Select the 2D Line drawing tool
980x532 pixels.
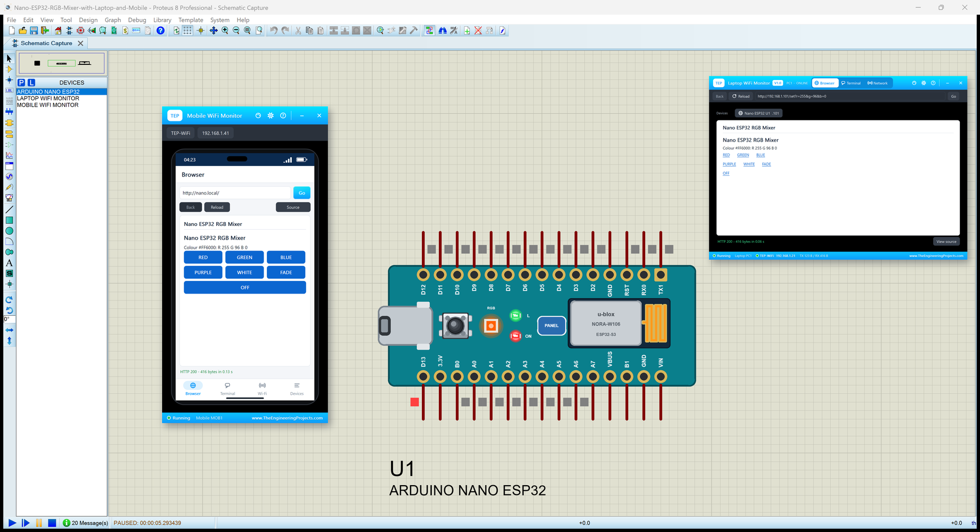(9, 210)
